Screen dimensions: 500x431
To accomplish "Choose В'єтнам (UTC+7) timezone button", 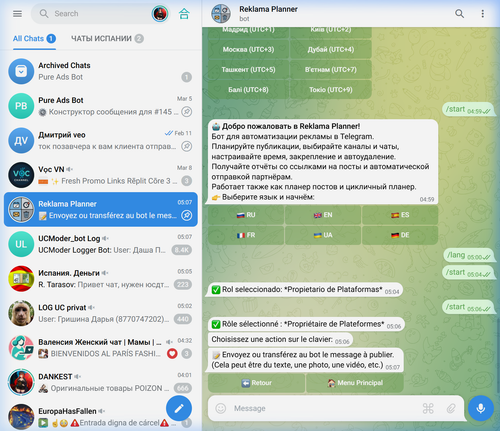I will 331,70.
